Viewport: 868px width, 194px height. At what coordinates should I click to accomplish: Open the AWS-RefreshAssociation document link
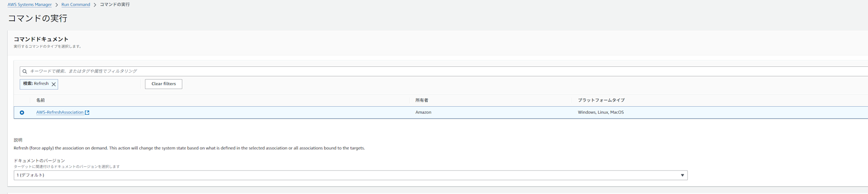(60, 112)
